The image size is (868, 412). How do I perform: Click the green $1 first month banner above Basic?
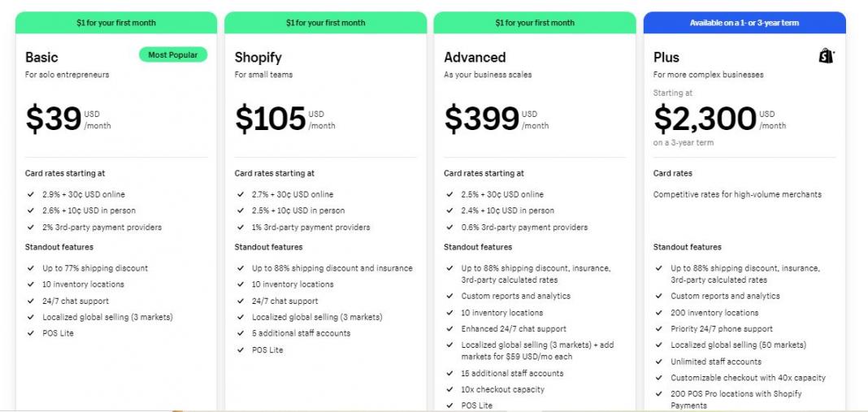[116, 23]
